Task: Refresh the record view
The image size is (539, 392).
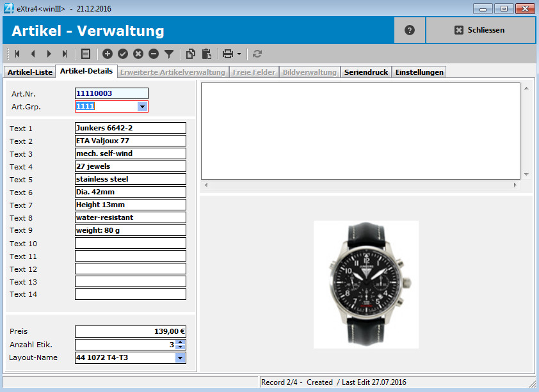Action: pos(257,54)
